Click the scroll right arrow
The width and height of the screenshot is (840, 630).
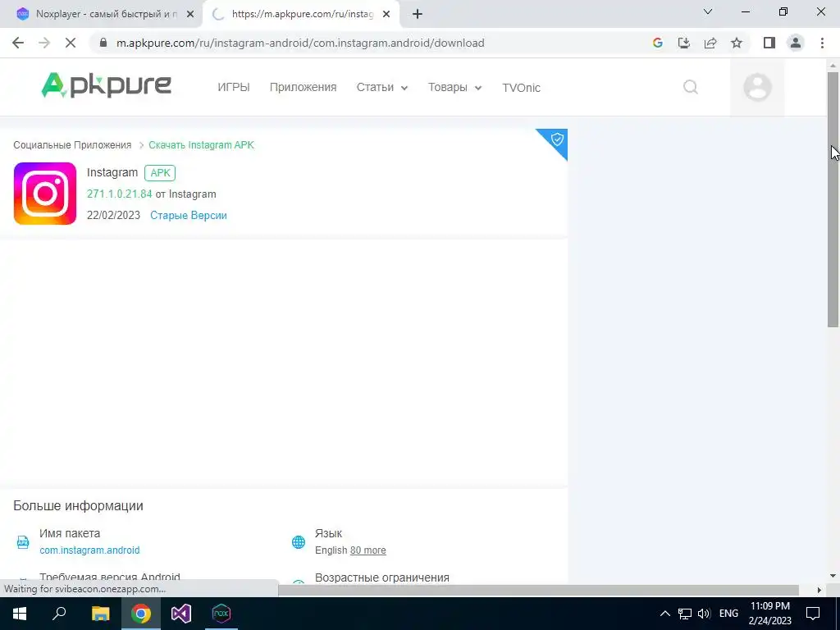(x=819, y=590)
